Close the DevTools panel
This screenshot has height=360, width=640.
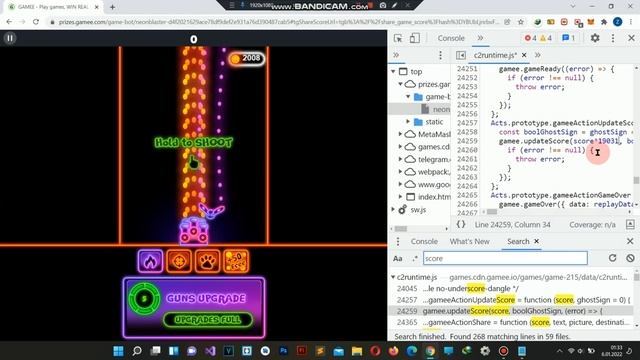pyautogui.click(x=631, y=38)
